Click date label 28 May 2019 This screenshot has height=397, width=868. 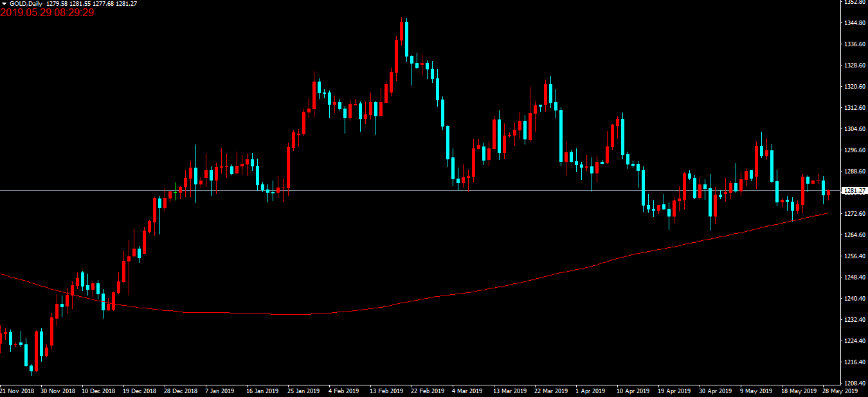840,391
